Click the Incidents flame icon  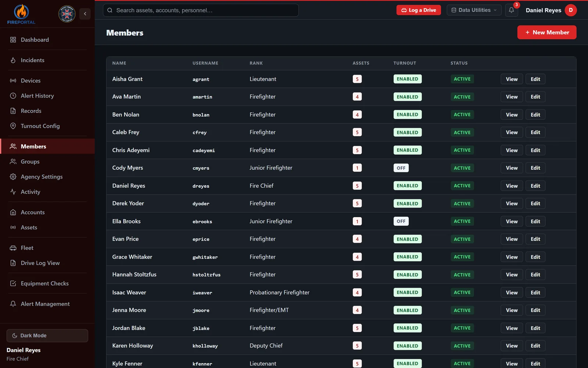pyautogui.click(x=13, y=60)
